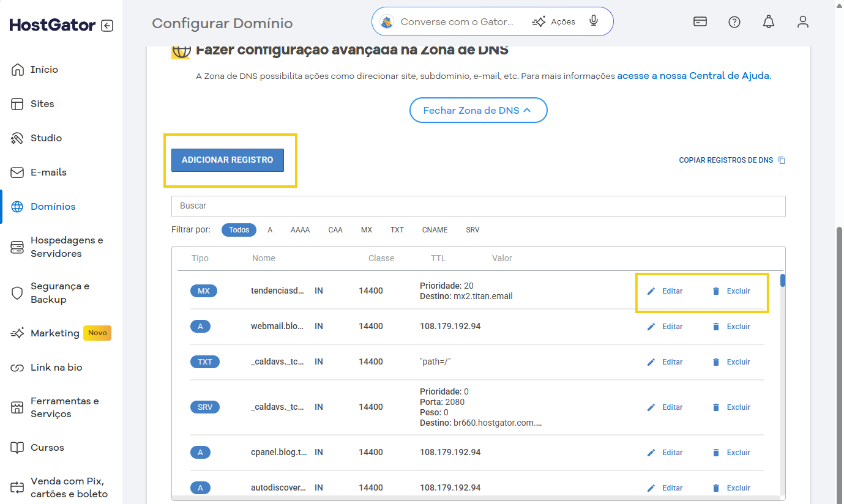
Task: Filter records by TXT type
Action: click(x=397, y=230)
